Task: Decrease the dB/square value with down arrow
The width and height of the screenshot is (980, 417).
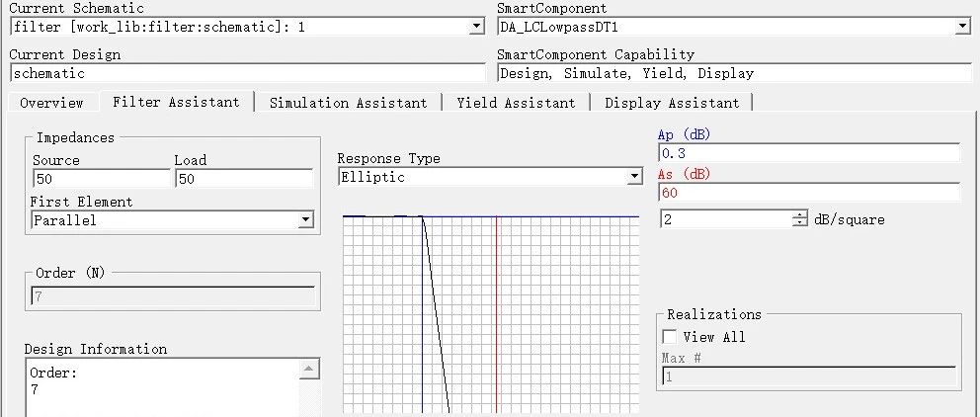Action: click(x=800, y=223)
